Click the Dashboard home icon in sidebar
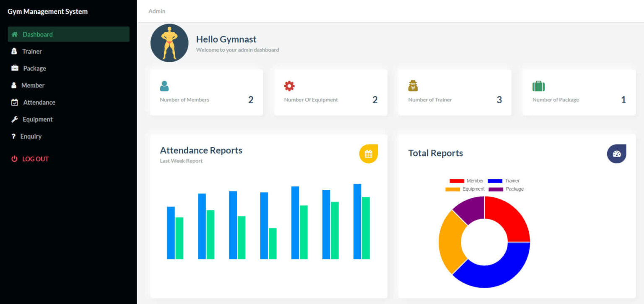This screenshot has width=644, height=304. [x=15, y=34]
